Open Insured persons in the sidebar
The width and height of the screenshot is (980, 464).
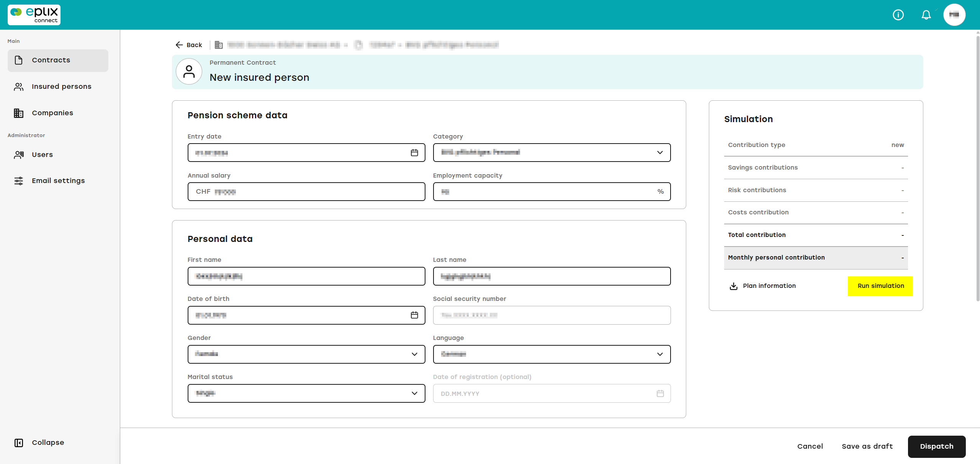[x=58, y=87]
